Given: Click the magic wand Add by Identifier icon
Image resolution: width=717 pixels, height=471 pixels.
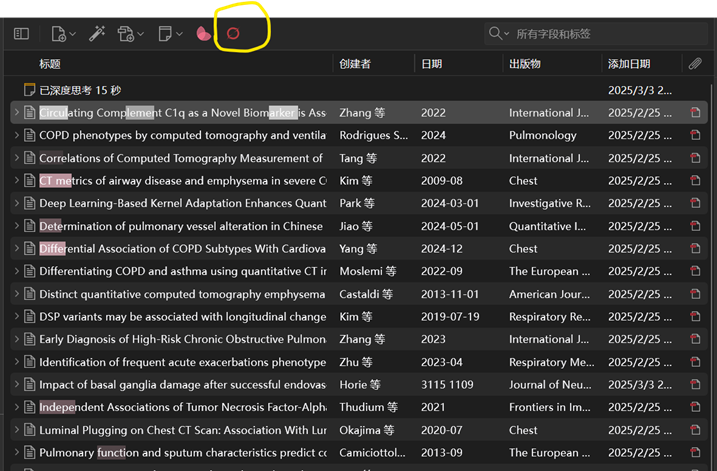Looking at the screenshot, I should [x=96, y=34].
